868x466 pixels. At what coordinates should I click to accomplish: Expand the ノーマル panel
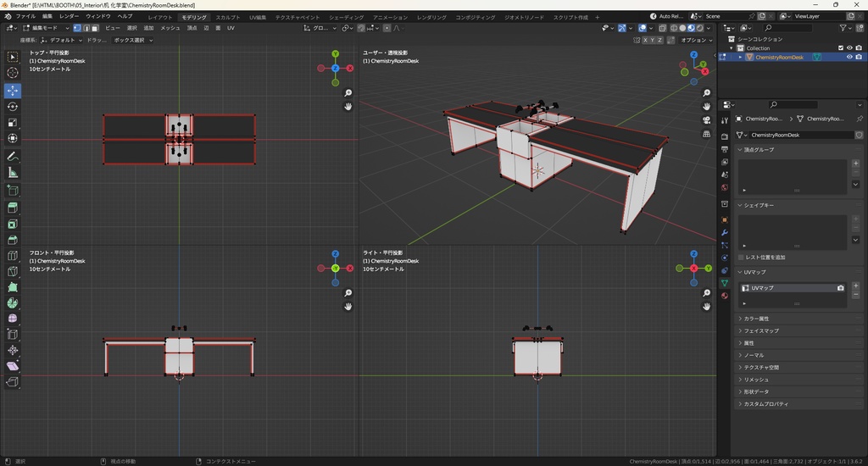[x=754, y=355]
